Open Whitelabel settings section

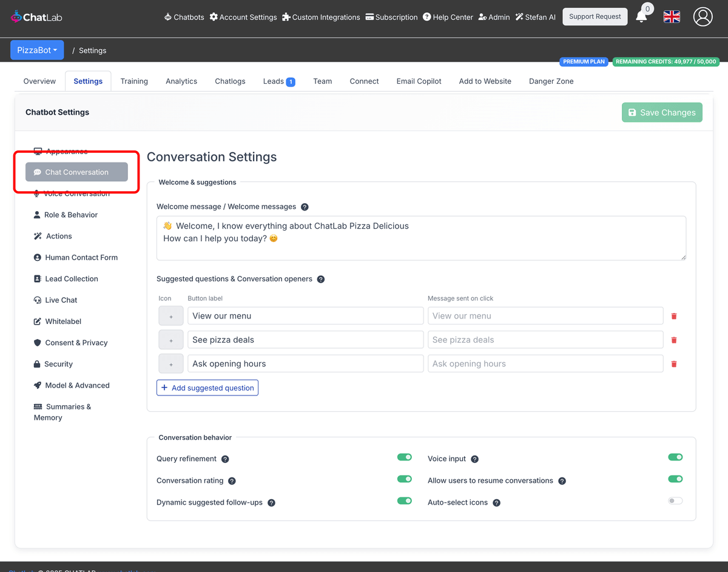coord(57,321)
